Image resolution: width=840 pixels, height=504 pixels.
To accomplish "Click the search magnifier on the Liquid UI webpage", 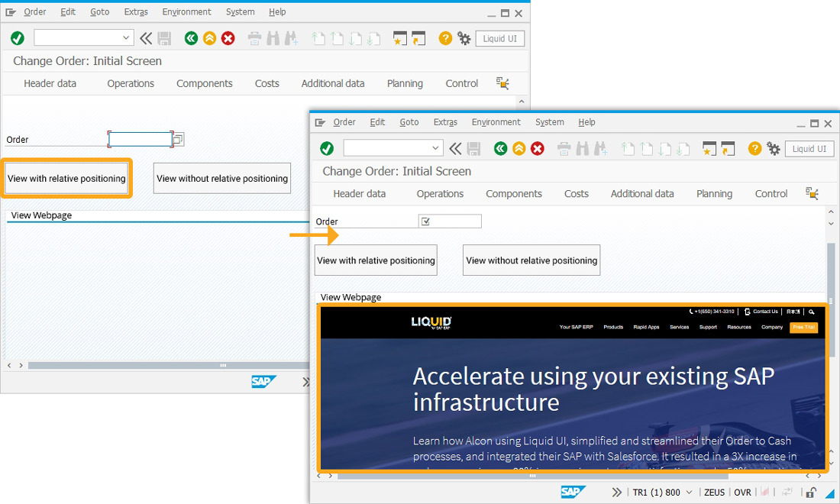I will click(x=812, y=312).
